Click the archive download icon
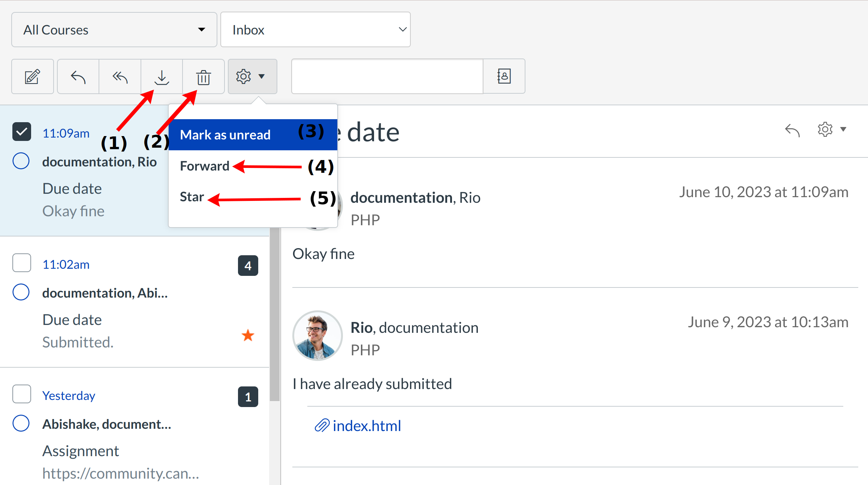868x485 pixels. point(162,76)
